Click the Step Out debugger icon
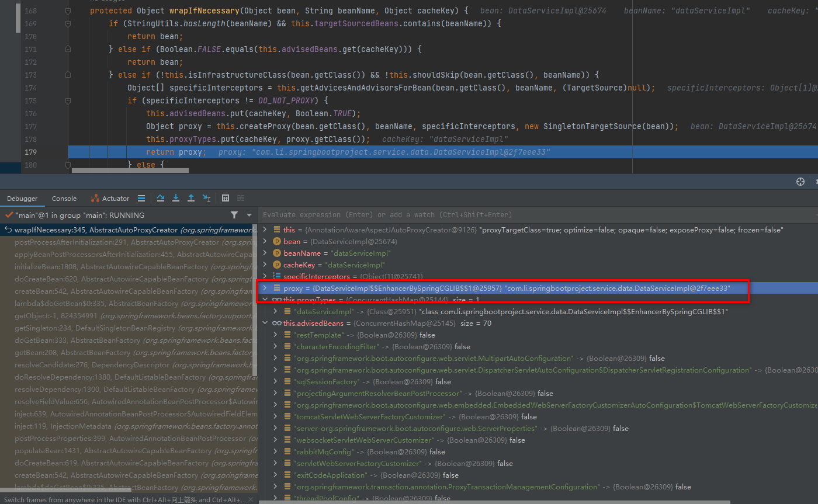818x504 pixels. (191, 199)
